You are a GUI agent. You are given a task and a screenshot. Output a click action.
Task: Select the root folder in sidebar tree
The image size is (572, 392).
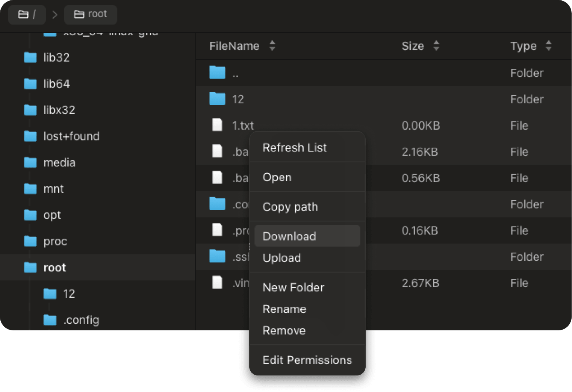55,268
